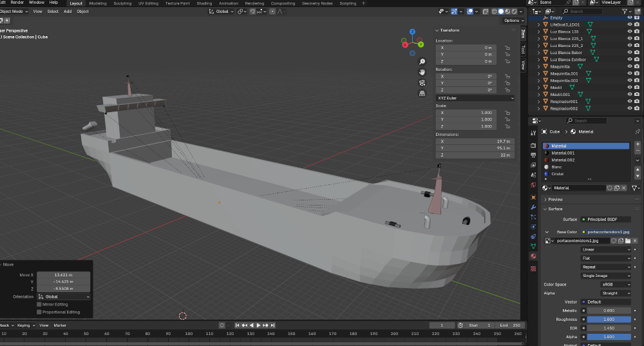Expand Mástil.001 tree item
The height and width of the screenshot is (346, 644).
[538, 95]
